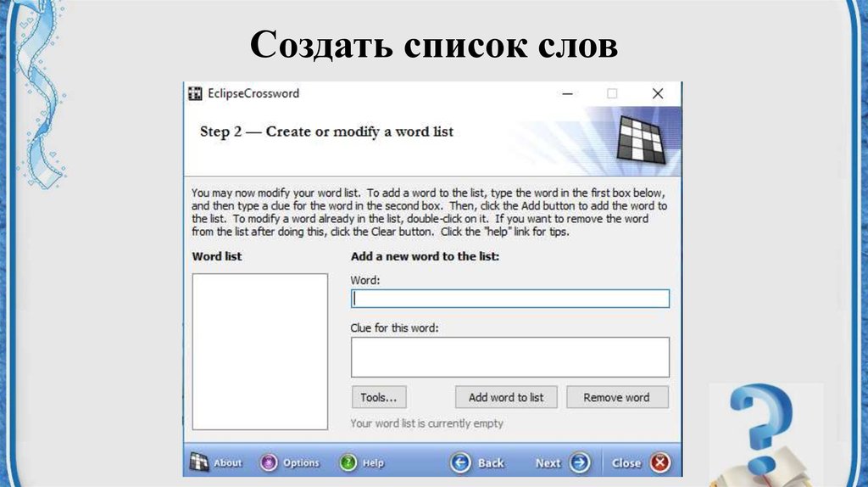Click the 'Your word list is currently empty' text
This screenshot has height=487, width=868.
pos(426,423)
